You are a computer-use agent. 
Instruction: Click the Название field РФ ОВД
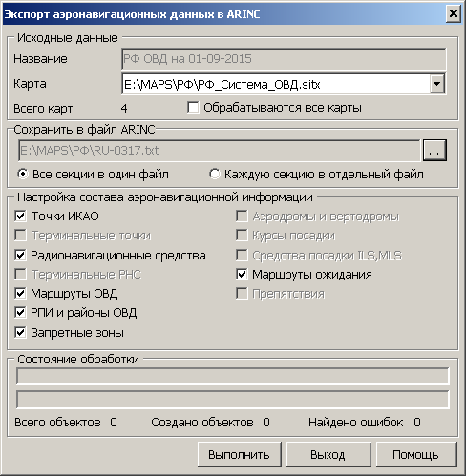tap(284, 59)
